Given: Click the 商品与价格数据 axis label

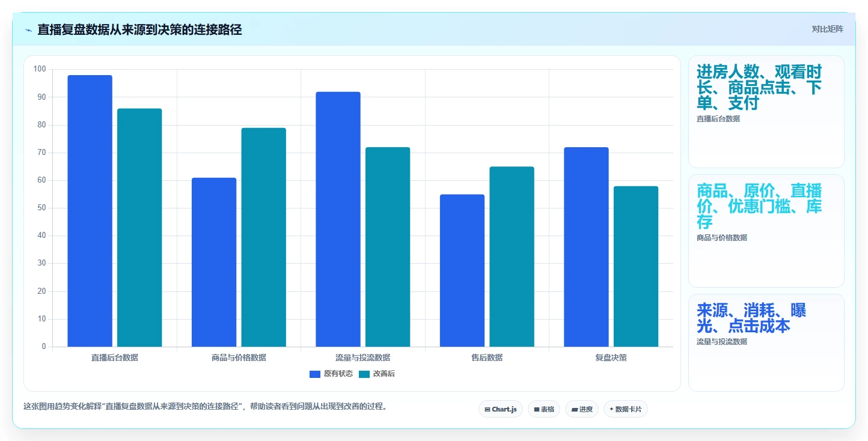Looking at the screenshot, I should tap(239, 357).
